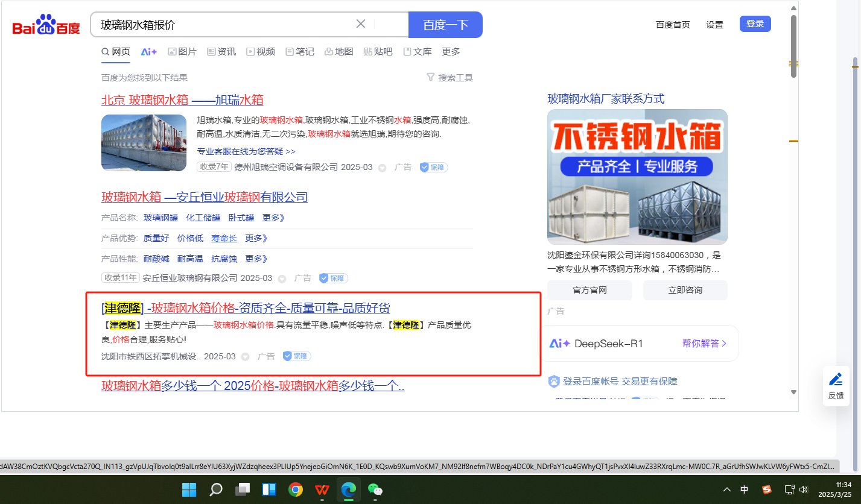
Task: Open the 津德隆 玻璃钢水箱价格 result link
Action: [x=246, y=309]
